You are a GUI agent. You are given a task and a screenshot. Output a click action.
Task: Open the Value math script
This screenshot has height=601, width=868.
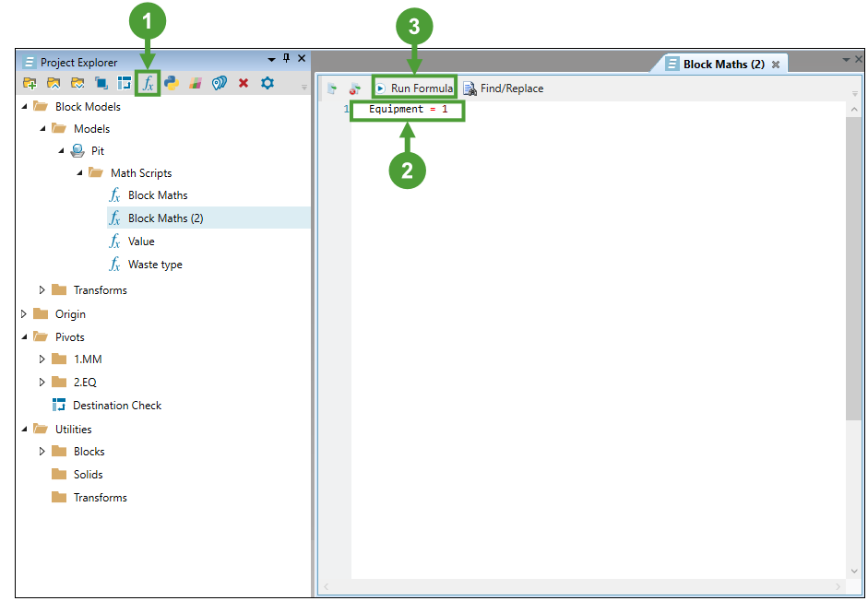(x=141, y=242)
